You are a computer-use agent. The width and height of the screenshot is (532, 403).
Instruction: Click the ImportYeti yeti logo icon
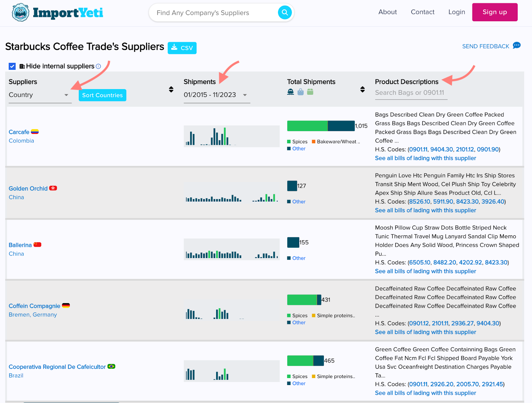click(20, 13)
